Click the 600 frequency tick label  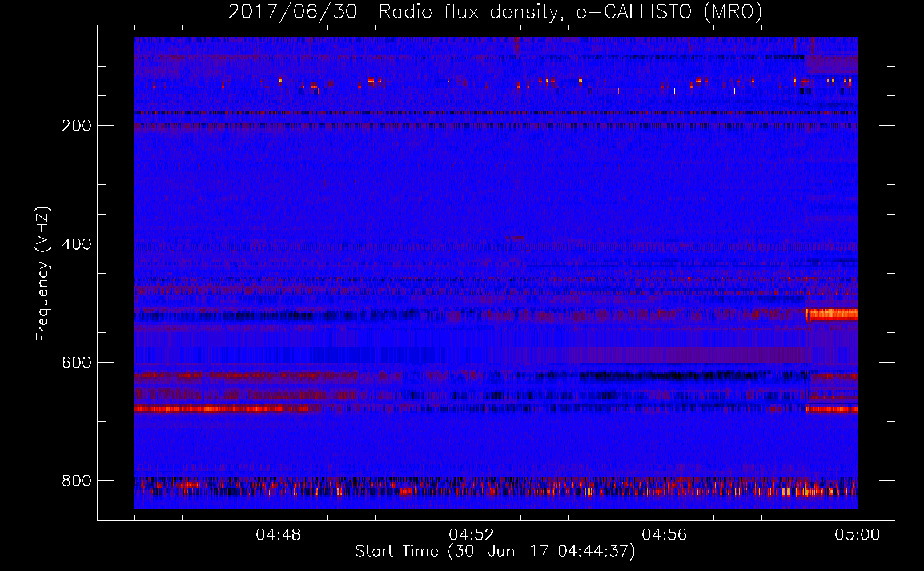(x=77, y=363)
